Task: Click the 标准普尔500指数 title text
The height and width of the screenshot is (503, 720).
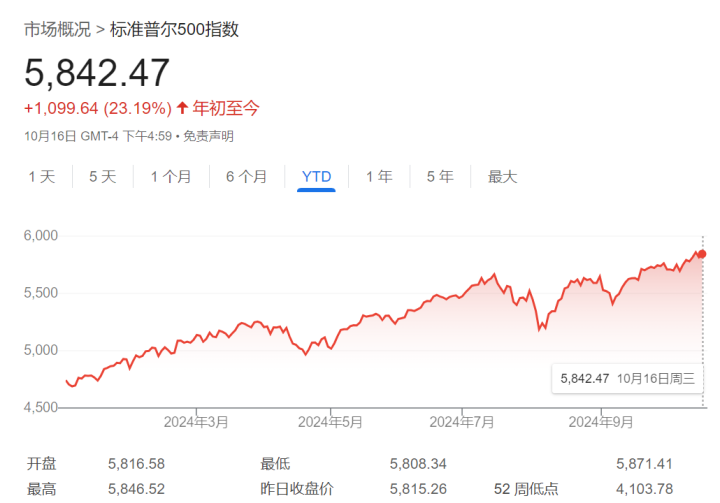Action: tap(174, 29)
